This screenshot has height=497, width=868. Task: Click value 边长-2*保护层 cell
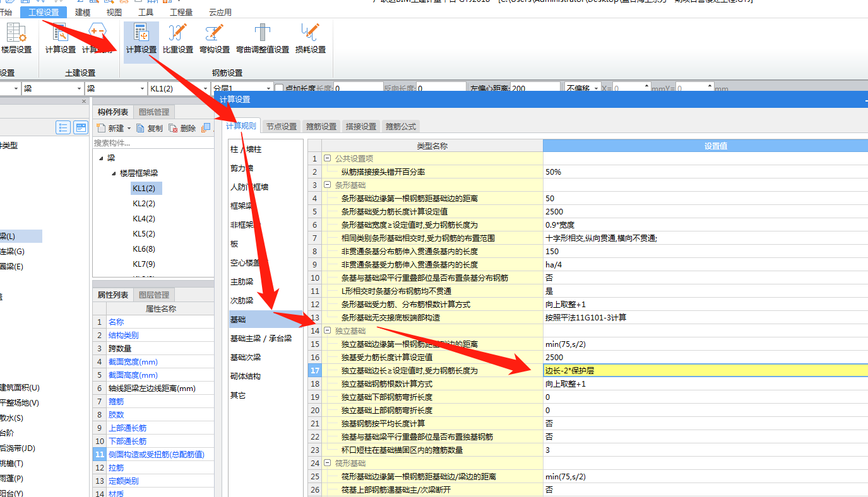(x=705, y=370)
